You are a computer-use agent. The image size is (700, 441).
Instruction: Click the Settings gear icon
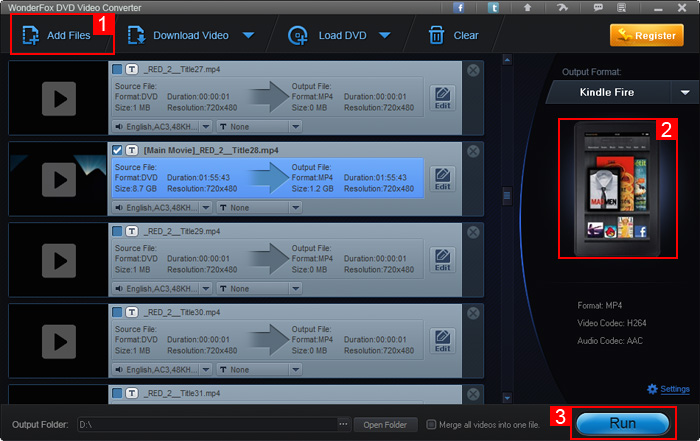(652, 389)
